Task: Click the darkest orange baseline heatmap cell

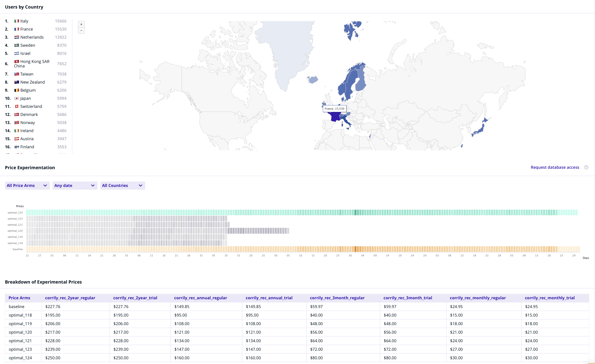Action: 355,249
